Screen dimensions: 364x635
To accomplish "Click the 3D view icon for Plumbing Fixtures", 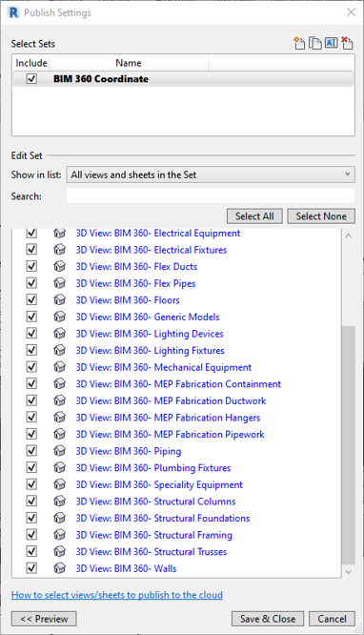I will [59, 468].
